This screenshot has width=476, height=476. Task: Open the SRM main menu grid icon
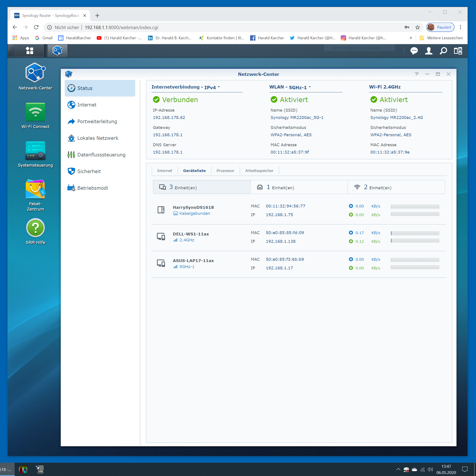(29, 51)
